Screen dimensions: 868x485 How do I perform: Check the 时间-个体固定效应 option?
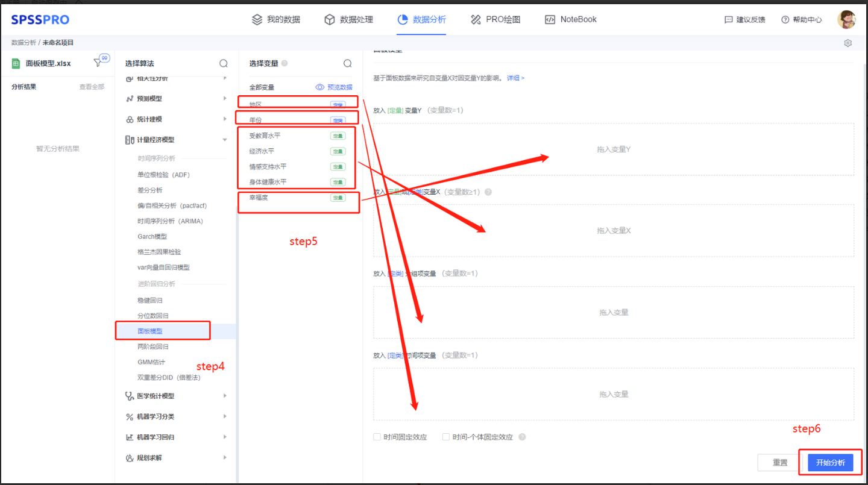point(446,436)
